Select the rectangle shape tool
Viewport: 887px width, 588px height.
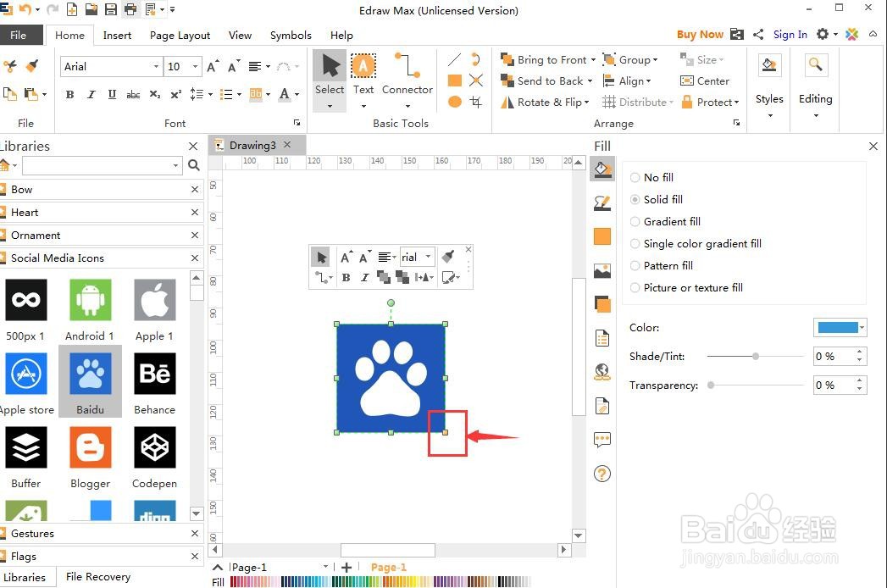[454, 80]
